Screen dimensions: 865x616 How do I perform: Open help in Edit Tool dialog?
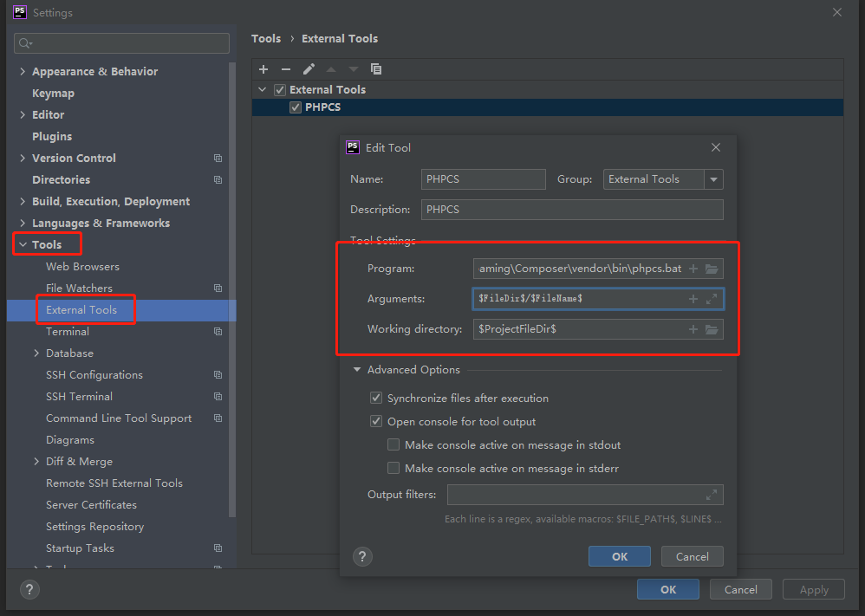pyautogui.click(x=362, y=556)
